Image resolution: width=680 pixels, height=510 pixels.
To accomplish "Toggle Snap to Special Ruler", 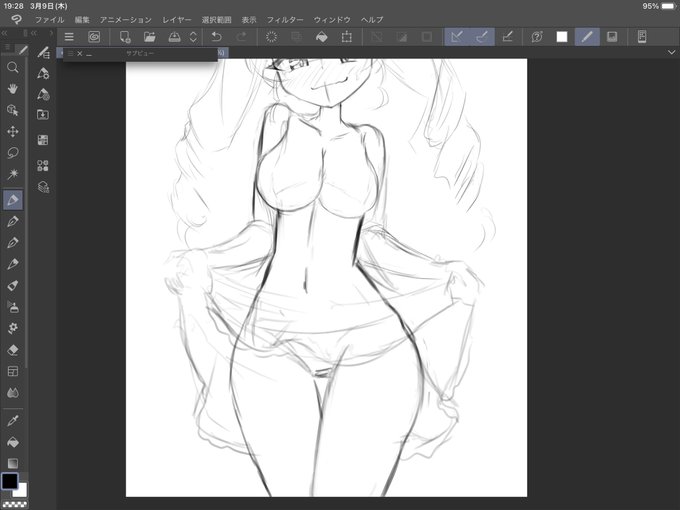I will pyautogui.click(x=482, y=37).
